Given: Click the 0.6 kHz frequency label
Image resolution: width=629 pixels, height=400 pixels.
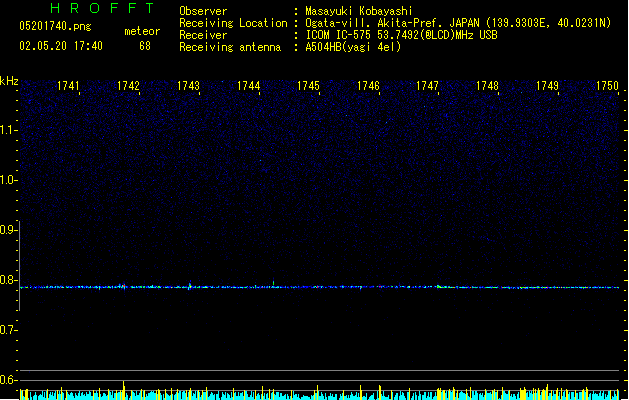Looking at the screenshot, I should click(8, 380).
